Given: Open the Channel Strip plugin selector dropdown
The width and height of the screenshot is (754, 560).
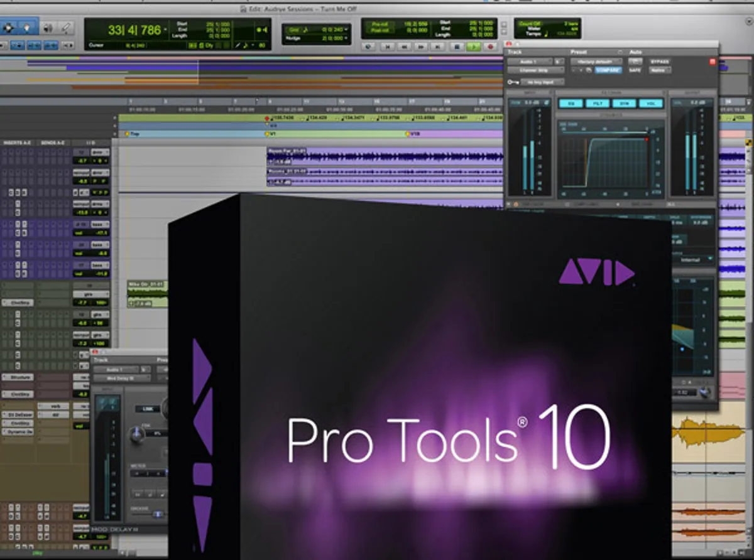Looking at the screenshot, I should [x=536, y=70].
